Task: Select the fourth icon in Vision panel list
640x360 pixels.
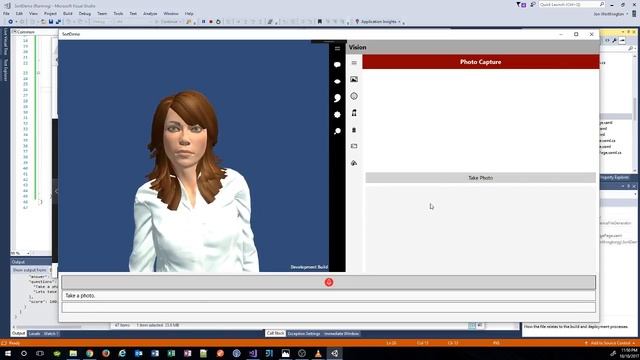Action: coord(354,113)
